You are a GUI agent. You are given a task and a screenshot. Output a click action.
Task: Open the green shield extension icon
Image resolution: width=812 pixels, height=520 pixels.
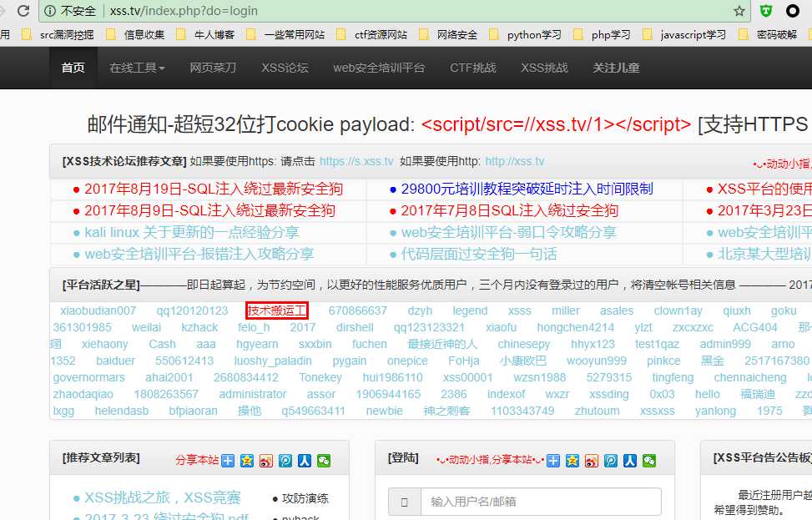[766, 11]
